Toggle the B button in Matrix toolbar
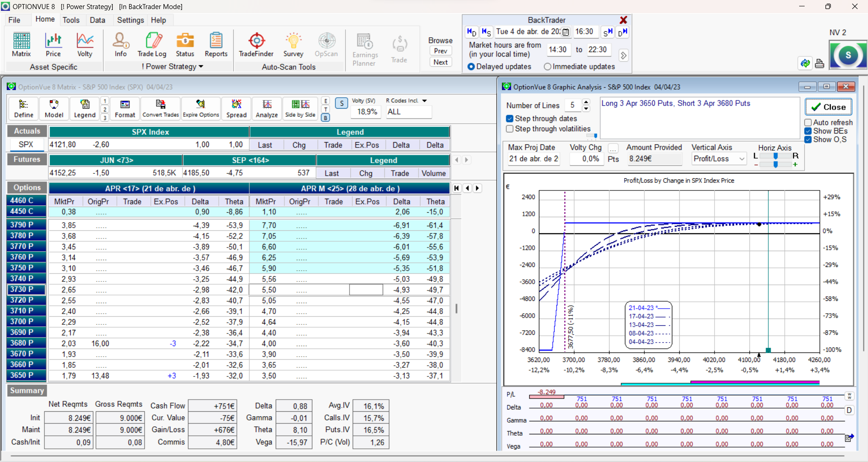Screen dimensions: 868x462 pyautogui.click(x=325, y=118)
